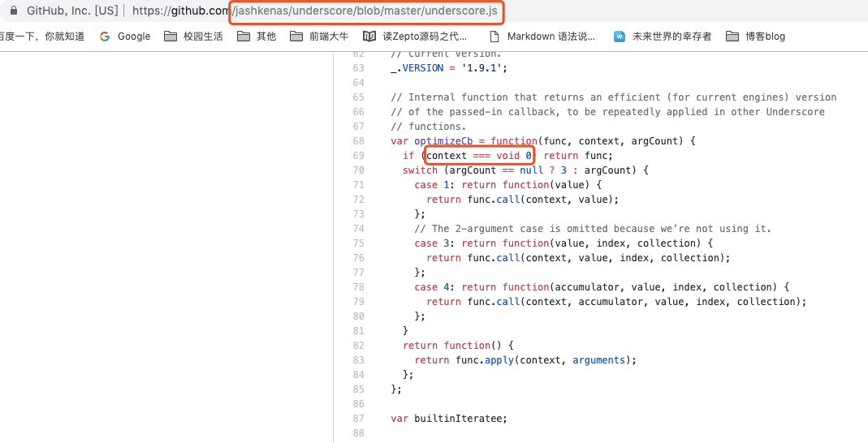Click the var optimizeCb function declaration
Image resolution: width=868 pixels, height=443 pixels.
coord(543,141)
